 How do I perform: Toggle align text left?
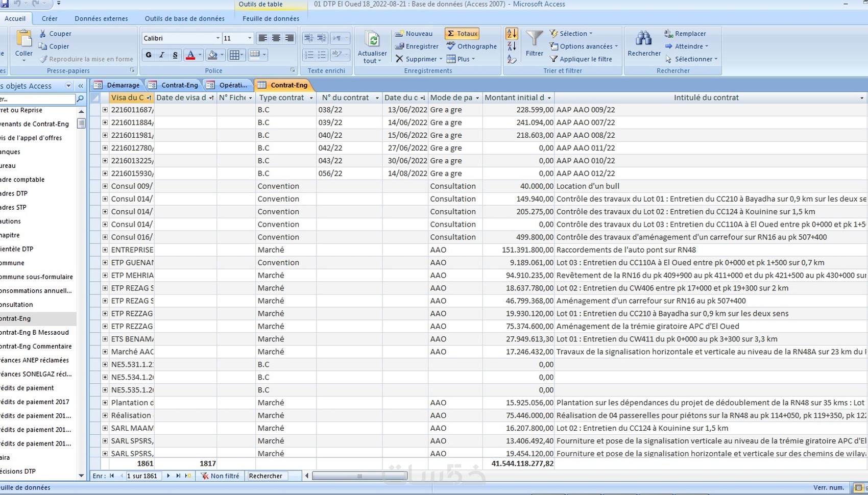(x=262, y=38)
